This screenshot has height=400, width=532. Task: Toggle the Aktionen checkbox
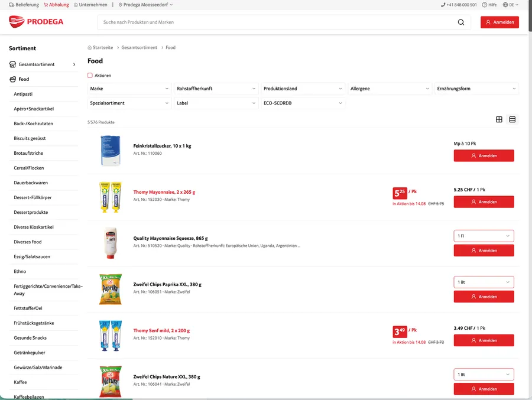(x=90, y=75)
